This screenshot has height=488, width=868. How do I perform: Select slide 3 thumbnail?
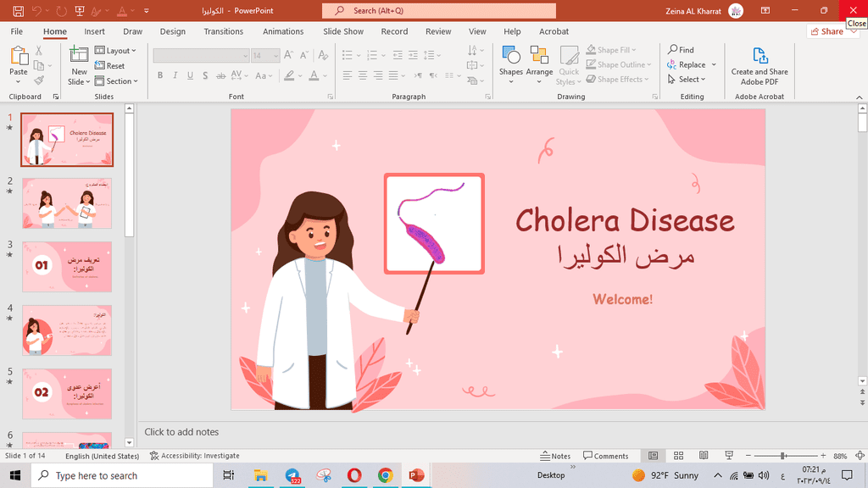[67, 267]
